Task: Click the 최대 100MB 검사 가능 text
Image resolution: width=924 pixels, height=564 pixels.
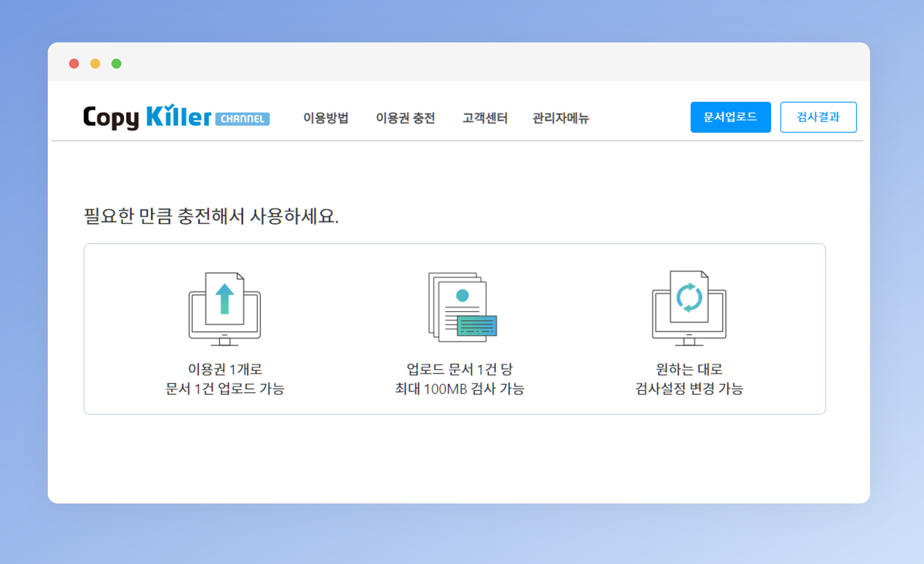Action: click(x=459, y=388)
